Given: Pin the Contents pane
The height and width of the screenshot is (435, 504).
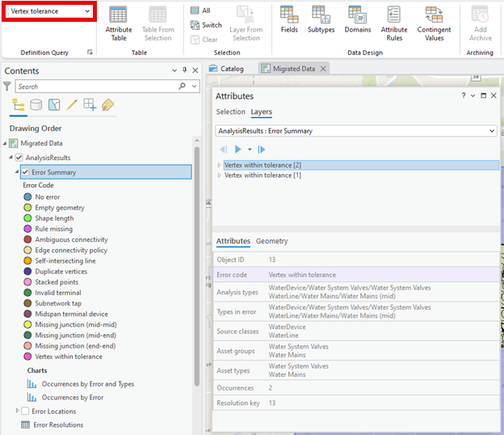Looking at the screenshot, I should point(184,70).
